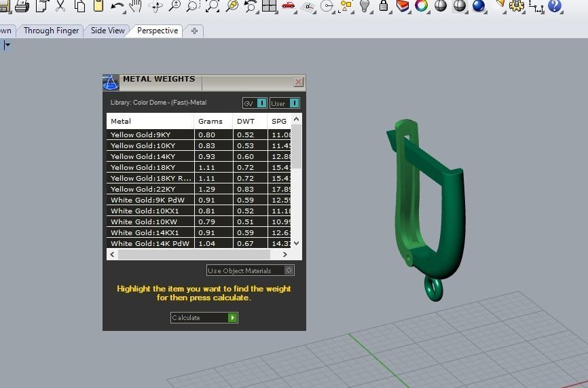Screen dimensions: 588x388
Task: Switch to the Through Finger viewport tab
Action: (x=51, y=31)
